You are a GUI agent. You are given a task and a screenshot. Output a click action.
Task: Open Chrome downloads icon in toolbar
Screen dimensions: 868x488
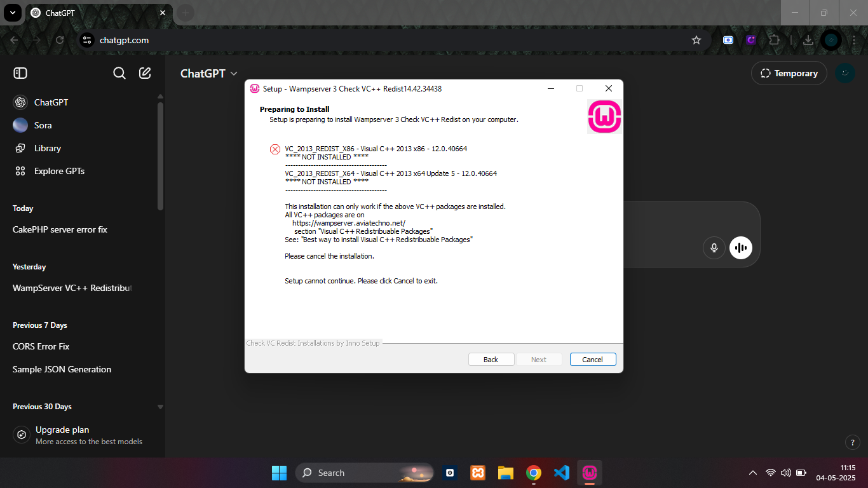[x=808, y=40]
